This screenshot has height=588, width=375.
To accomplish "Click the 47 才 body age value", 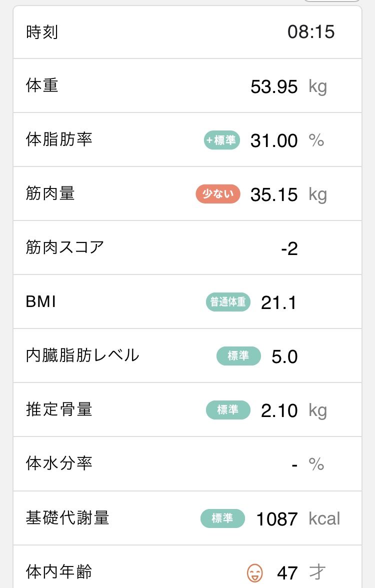I will click(x=301, y=572).
